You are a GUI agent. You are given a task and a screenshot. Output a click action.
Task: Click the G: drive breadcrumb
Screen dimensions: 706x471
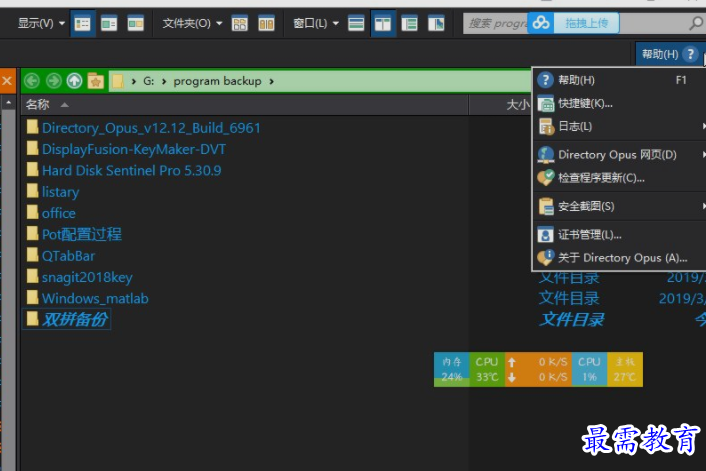149,82
